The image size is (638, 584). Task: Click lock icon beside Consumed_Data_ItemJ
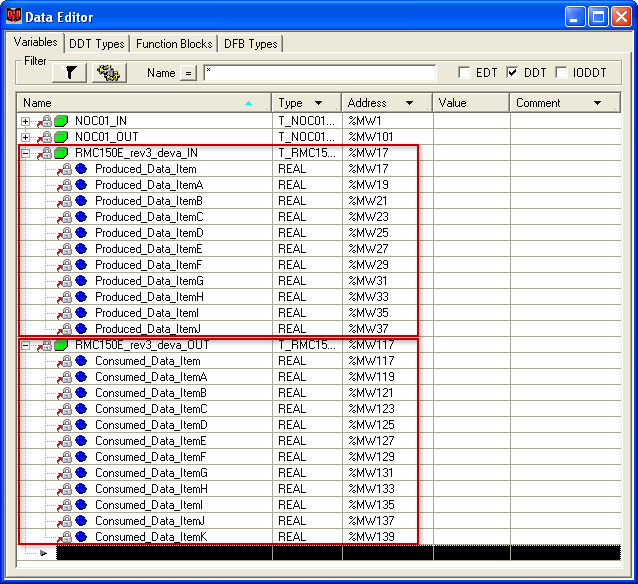coord(67,520)
